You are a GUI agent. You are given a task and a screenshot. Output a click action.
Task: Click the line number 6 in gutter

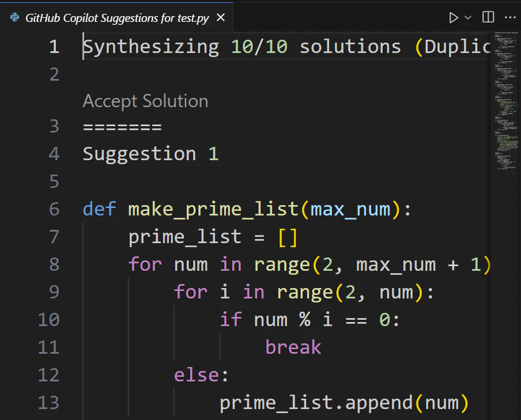tap(54, 209)
